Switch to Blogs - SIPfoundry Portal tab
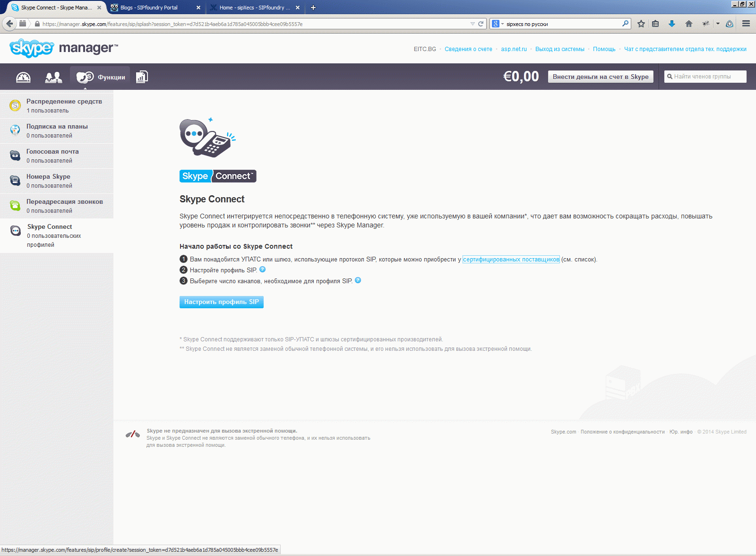 point(155,8)
